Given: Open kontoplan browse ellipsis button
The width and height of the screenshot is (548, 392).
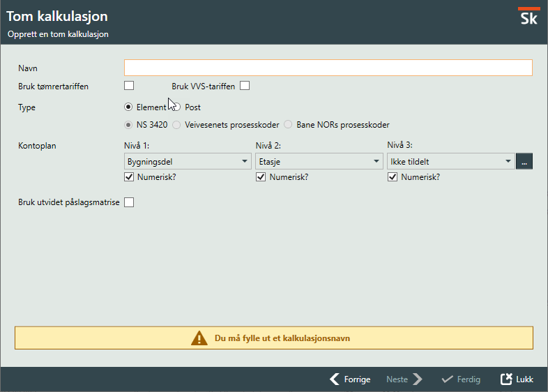Looking at the screenshot, I should coord(524,161).
